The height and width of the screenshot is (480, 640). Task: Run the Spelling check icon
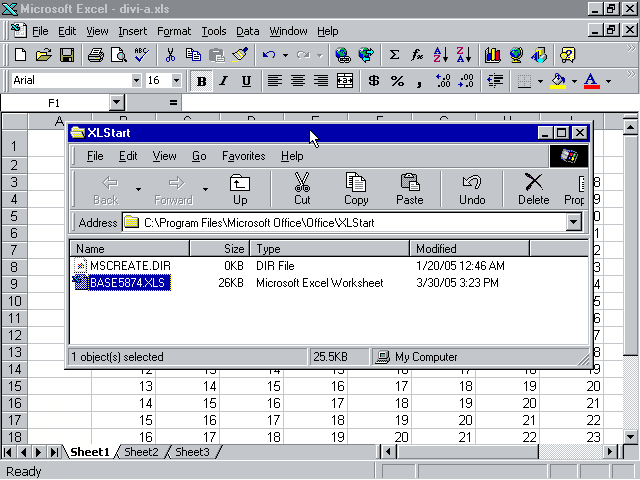pyautogui.click(x=142, y=55)
